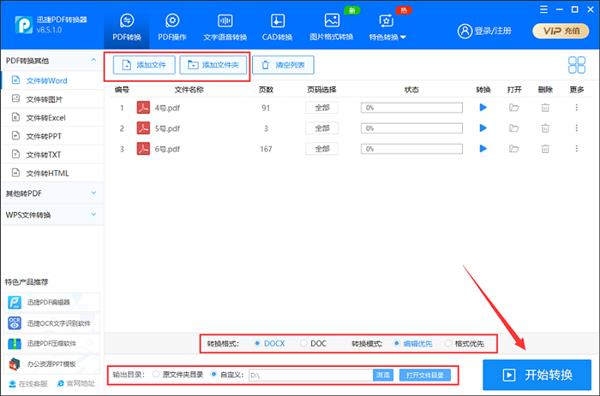Open more options for 5号.pdf
The width and height of the screenshot is (600, 396).
pyautogui.click(x=577, y=128)
